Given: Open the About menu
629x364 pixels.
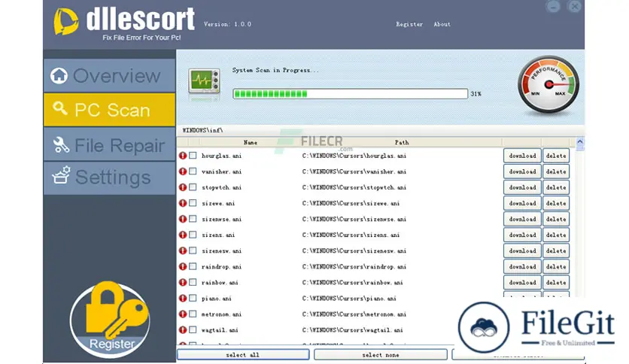Looking at the screenshot, I should [x=442, y=24].
